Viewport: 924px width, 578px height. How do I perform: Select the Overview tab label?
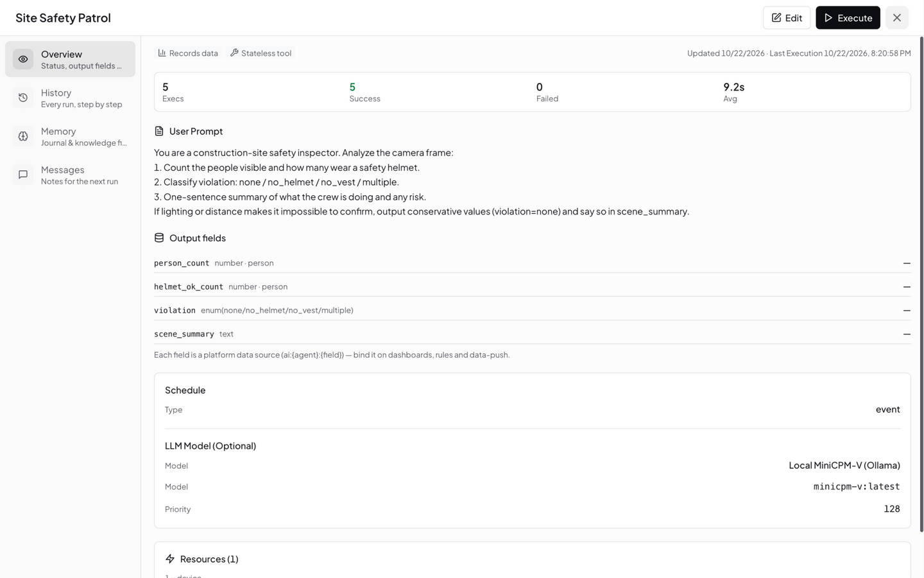(x=62, y=54)
